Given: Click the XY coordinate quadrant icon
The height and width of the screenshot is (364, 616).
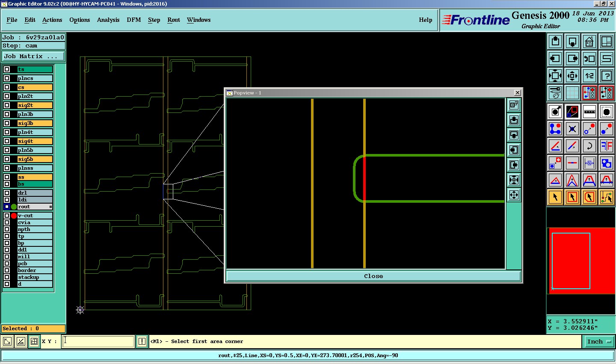Looking at the screenshot, I should [607, 41].
